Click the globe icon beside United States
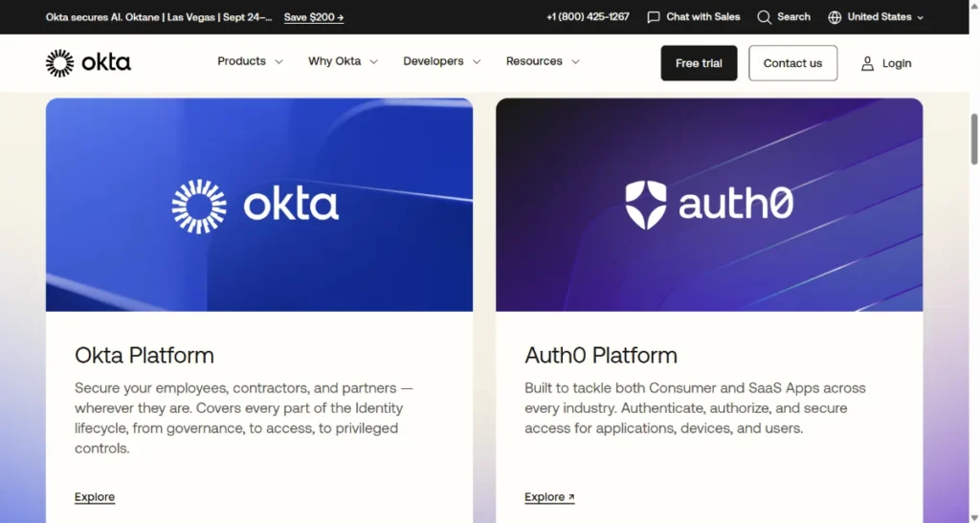This screenshot has width=980, height=523. [x=835, y=17]
